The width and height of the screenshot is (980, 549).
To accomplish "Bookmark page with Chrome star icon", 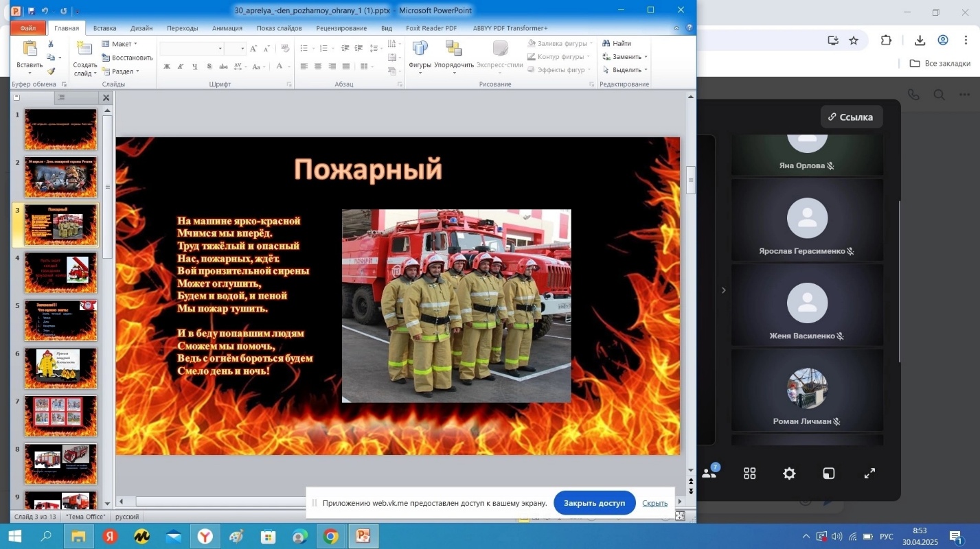I will coord(854,40).
